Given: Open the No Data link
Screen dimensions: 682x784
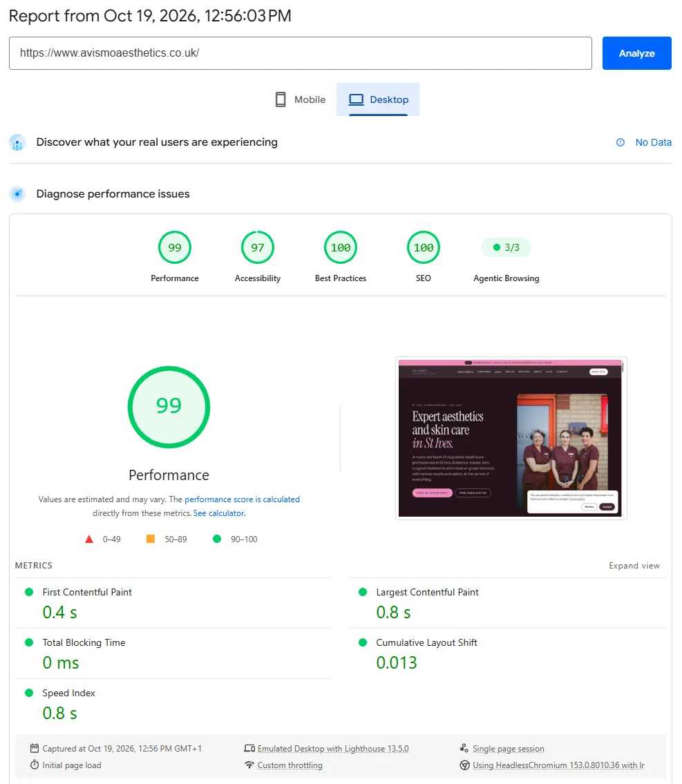Looking at the screenshot, I should pos(653,142).
